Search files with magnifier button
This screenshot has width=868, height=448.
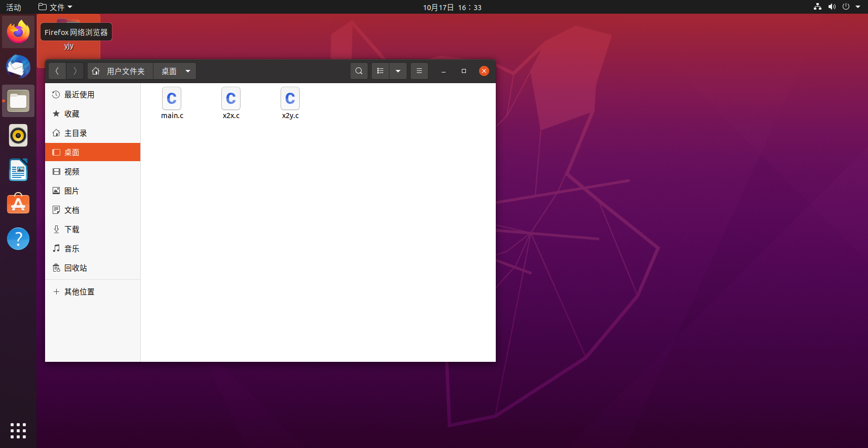click(x=359, y=71)
